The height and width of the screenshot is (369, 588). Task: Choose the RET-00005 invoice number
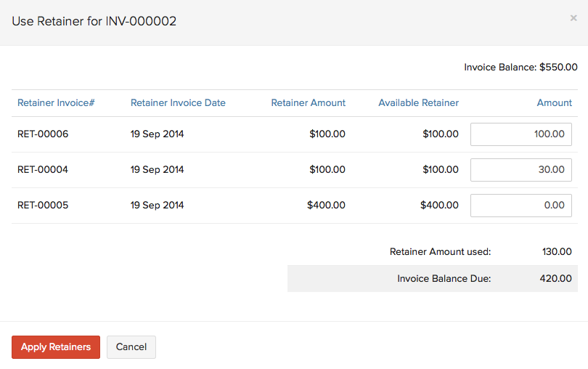43,206
